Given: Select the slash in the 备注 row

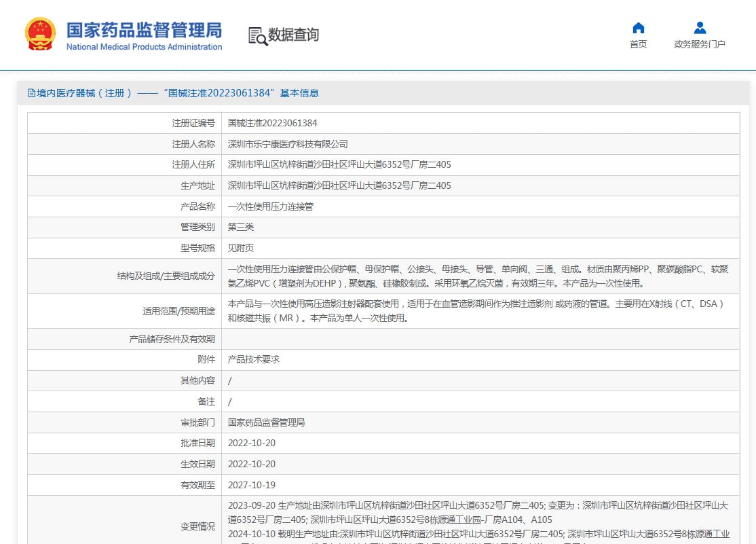Looking at the screenshot, I should pos(230,401).
